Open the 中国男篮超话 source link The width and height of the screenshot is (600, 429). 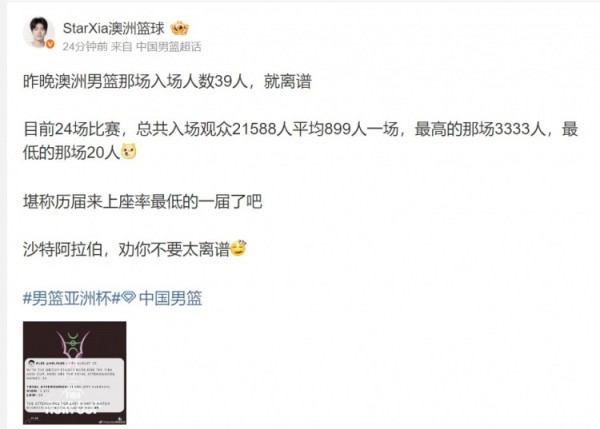pos(169,47)
